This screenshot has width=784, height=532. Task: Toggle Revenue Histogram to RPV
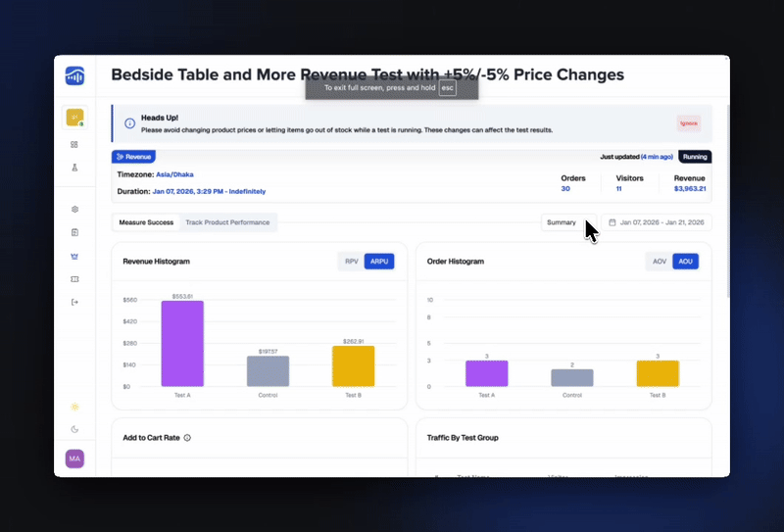[x=351, y=262]
